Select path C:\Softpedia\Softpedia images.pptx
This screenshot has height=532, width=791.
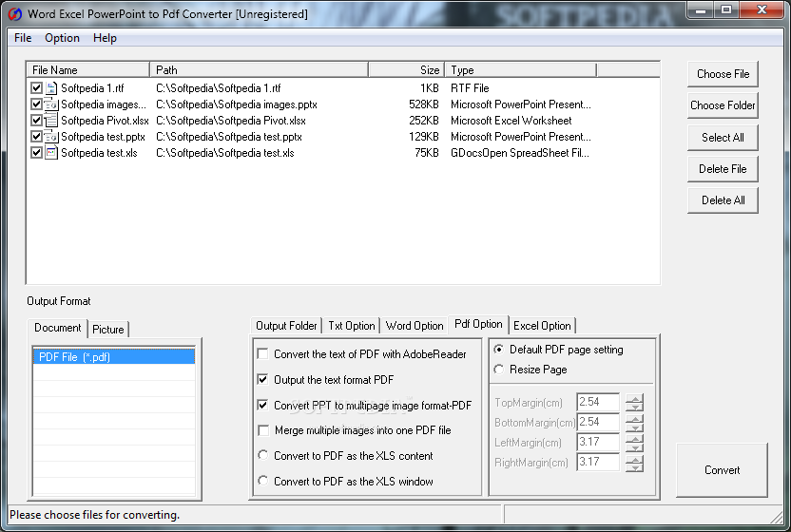(x=236, y=104)
